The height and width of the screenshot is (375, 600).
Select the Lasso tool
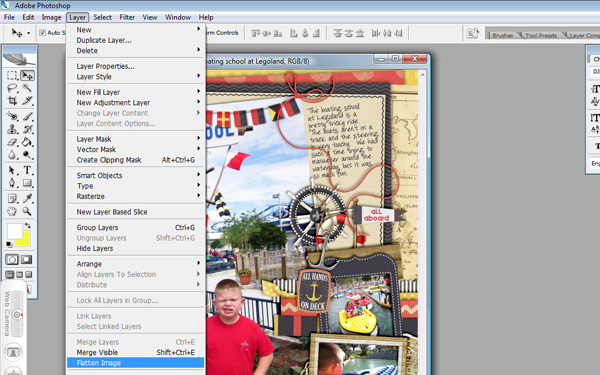12,88
